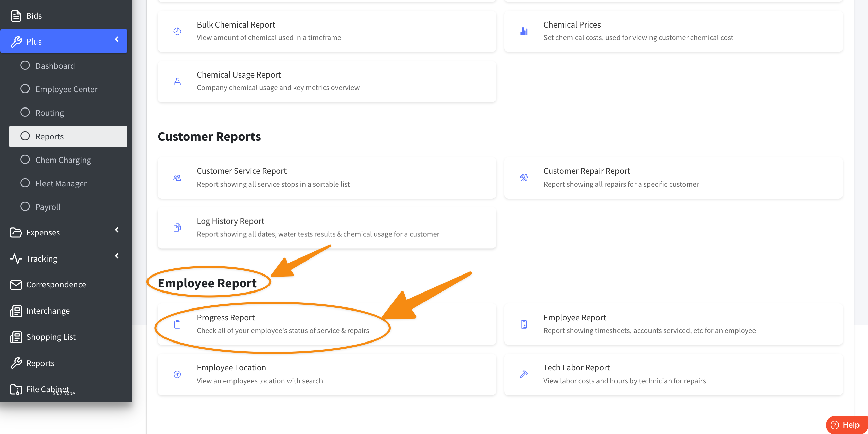Open the Customer Service Report link
Viewport: 868px width, 434px height.
coord(242,171)
